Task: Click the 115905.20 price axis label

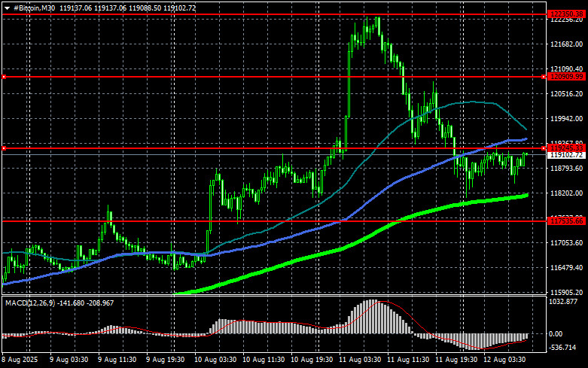Action: click(x=567, y=292)
